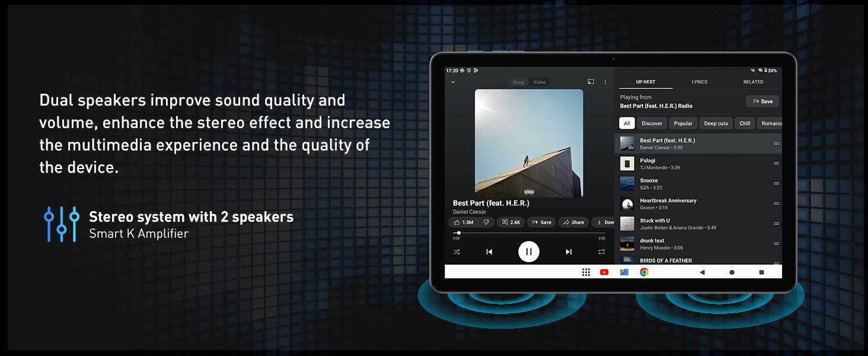Launch Chrome from the taskbar
This screenshot has height=356, width=868.
coord(644,272)
